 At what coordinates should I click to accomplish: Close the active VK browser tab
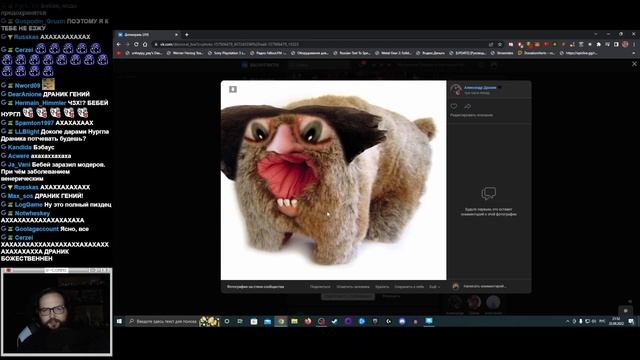177,35
